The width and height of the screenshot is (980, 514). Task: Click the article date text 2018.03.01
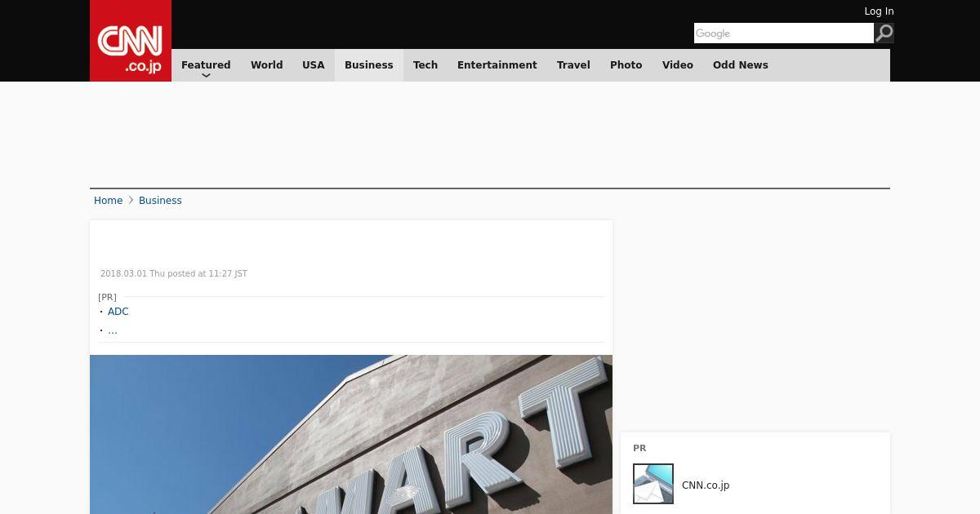(174, 274)
